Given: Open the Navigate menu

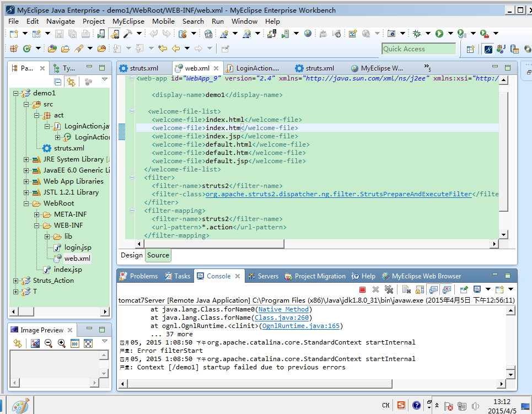Looking at the screenshot, I should coord(61,21).
